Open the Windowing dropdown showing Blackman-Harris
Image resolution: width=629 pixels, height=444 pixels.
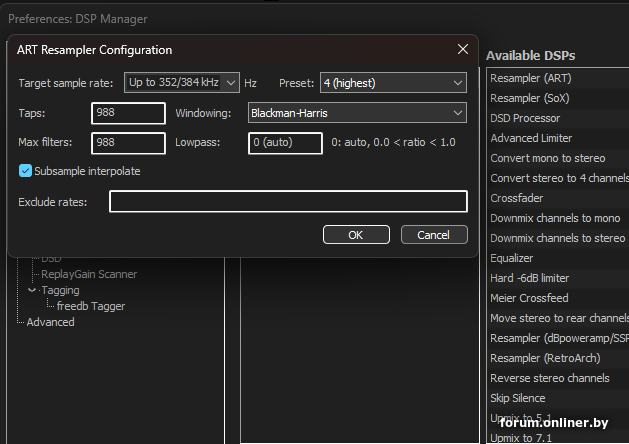(x=357, y=113)
